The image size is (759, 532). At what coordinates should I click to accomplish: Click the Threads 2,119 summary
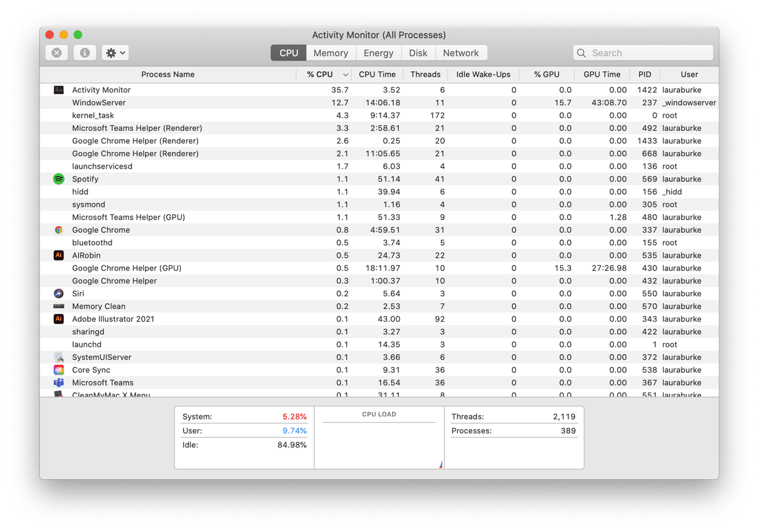513,417
